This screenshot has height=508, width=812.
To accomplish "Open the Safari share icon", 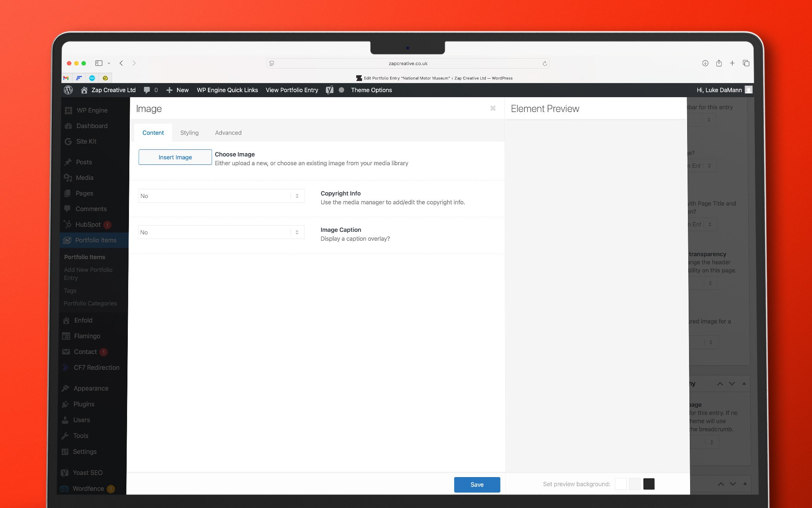I will pos(719,63).
